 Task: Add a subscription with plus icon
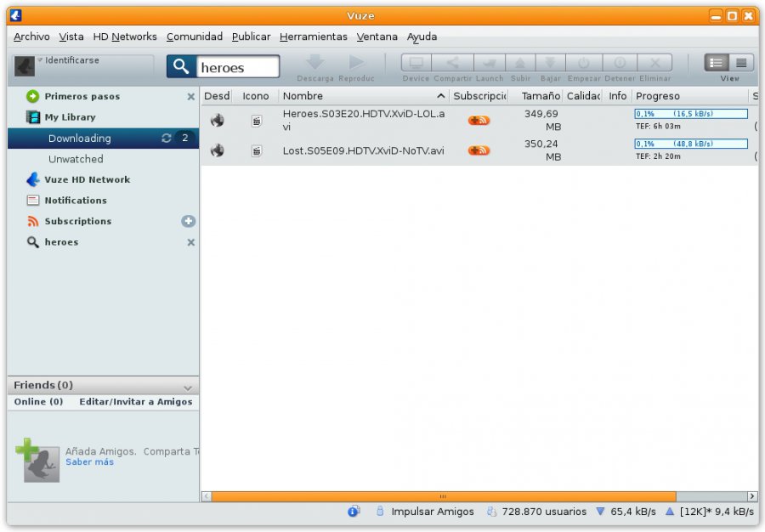coord(189,221)
